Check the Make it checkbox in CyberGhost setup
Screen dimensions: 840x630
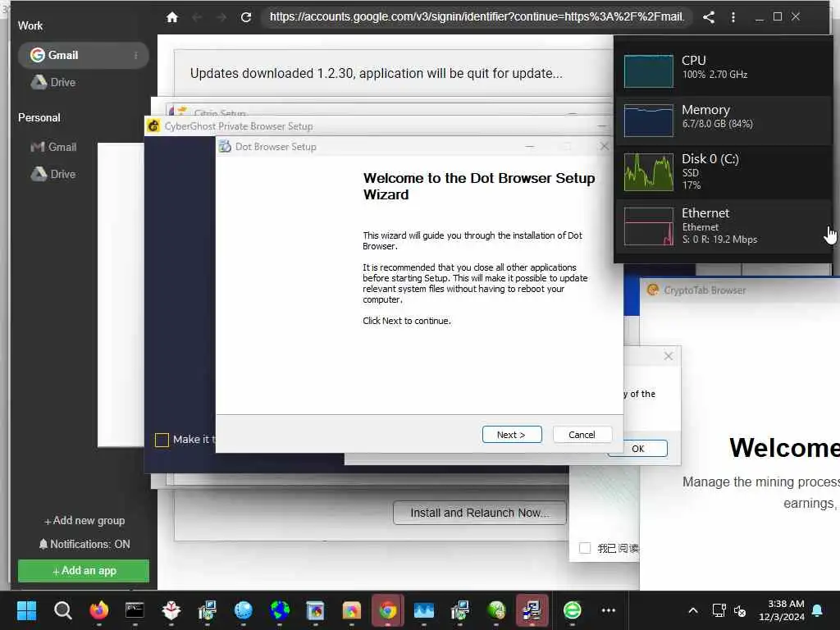pyautogui.click(x=162, y=440)
